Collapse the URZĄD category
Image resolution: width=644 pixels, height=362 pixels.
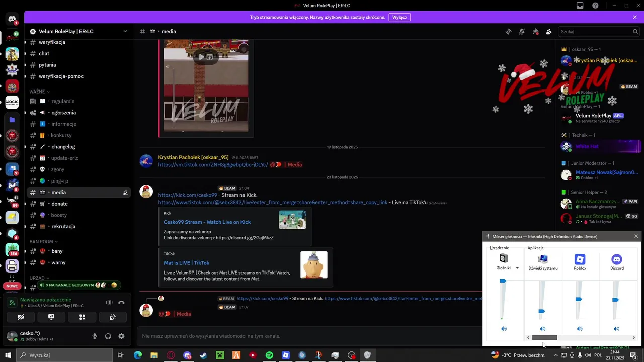(x=39, y=278)
